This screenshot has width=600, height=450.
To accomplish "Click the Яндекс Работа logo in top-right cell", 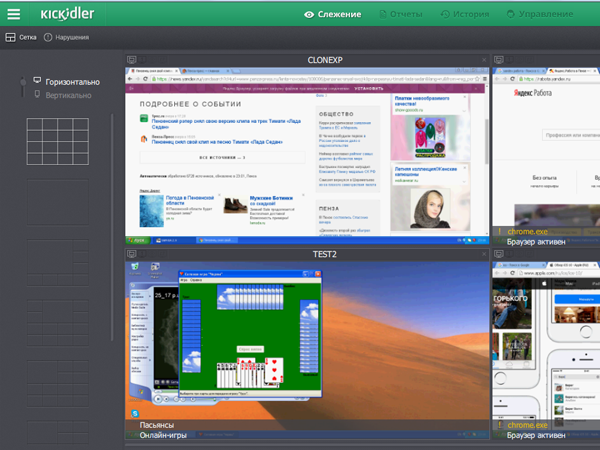I will 533,93.
